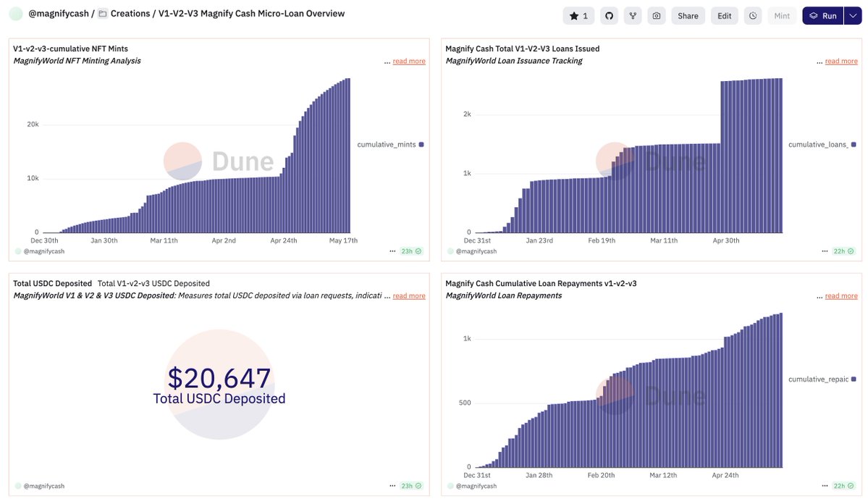Open the version history clock icon
This screenshot has height=504, width=868.
tap(753, 16)
